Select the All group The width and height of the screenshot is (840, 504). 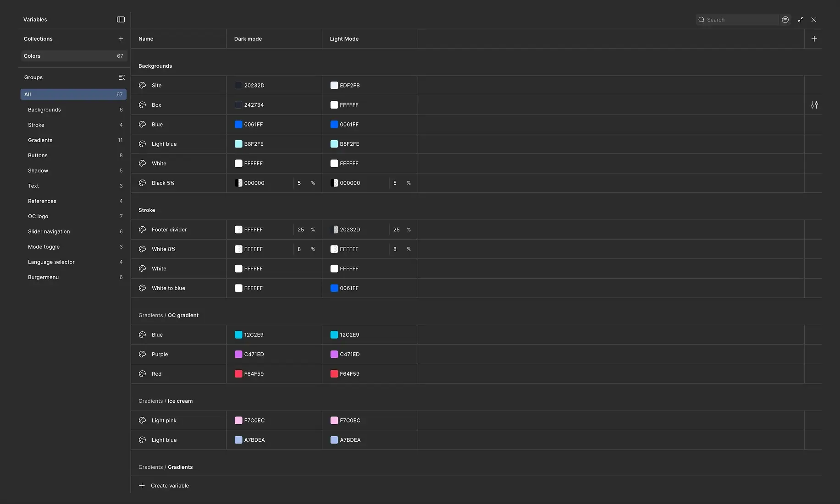[x=73, y=94]
